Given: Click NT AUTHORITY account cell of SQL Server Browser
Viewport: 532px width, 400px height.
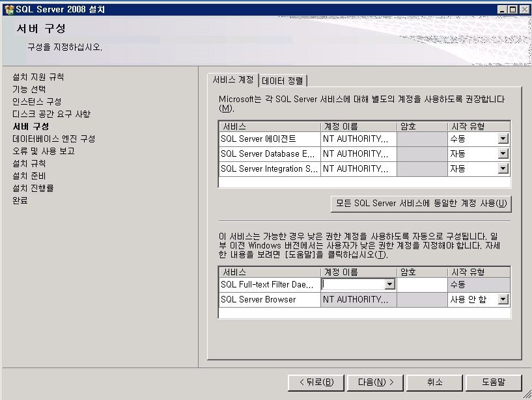Looking at the screenshot, I should [359, 299].
